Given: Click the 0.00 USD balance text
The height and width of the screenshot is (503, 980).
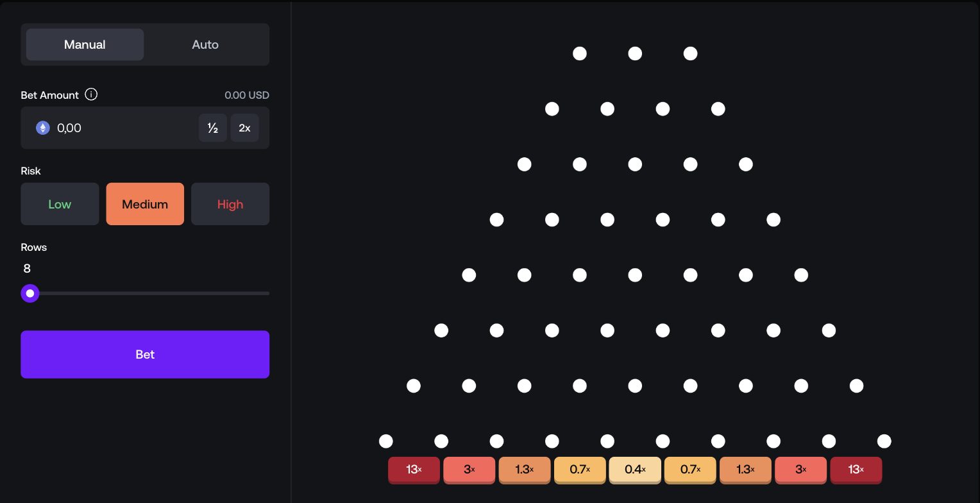Looking at the screenshot, I should tap(247, 95).
